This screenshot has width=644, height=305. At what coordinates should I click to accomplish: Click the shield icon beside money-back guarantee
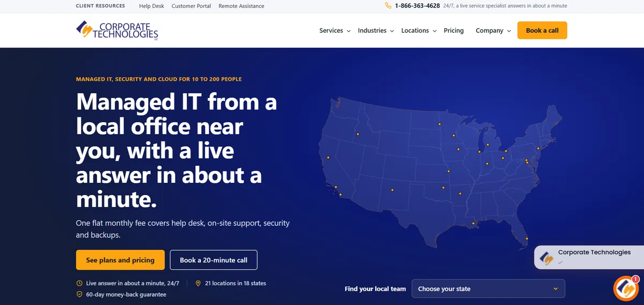79,294
